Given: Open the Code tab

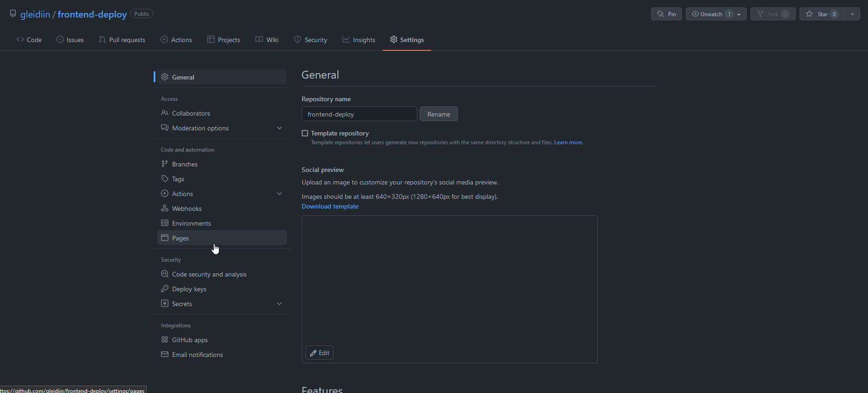Looking at the screenshot, I should [29, 40].
